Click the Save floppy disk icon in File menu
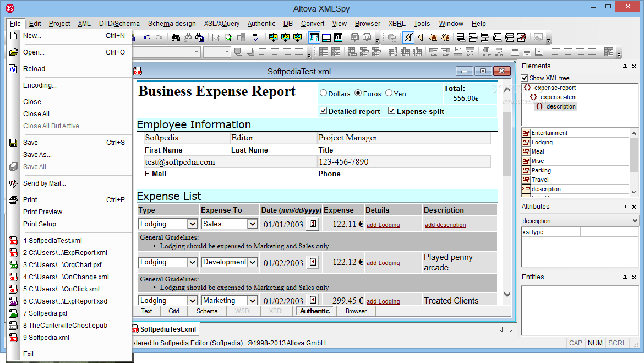 pyautogui.click(x=13, y=143)
